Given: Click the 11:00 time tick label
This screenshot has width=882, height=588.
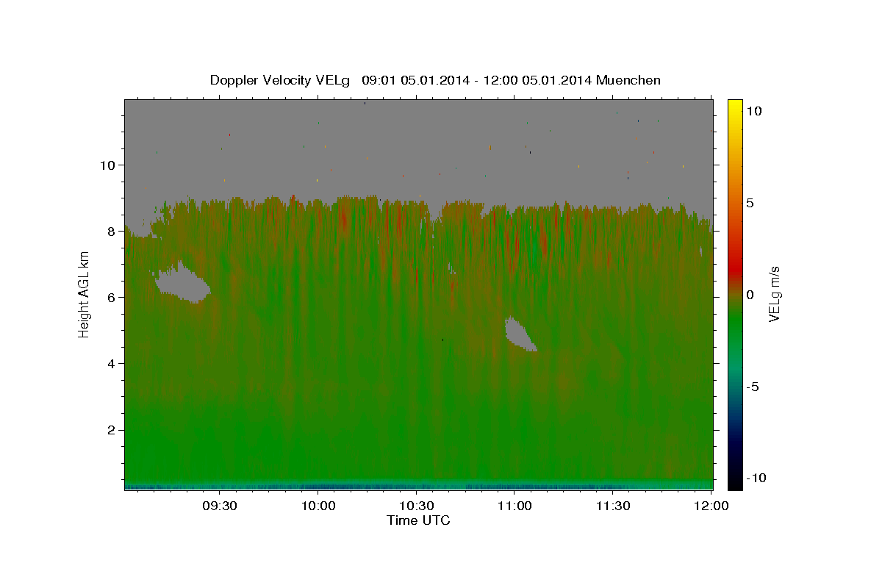Looking at the screenshot, I should pos(514,506).
